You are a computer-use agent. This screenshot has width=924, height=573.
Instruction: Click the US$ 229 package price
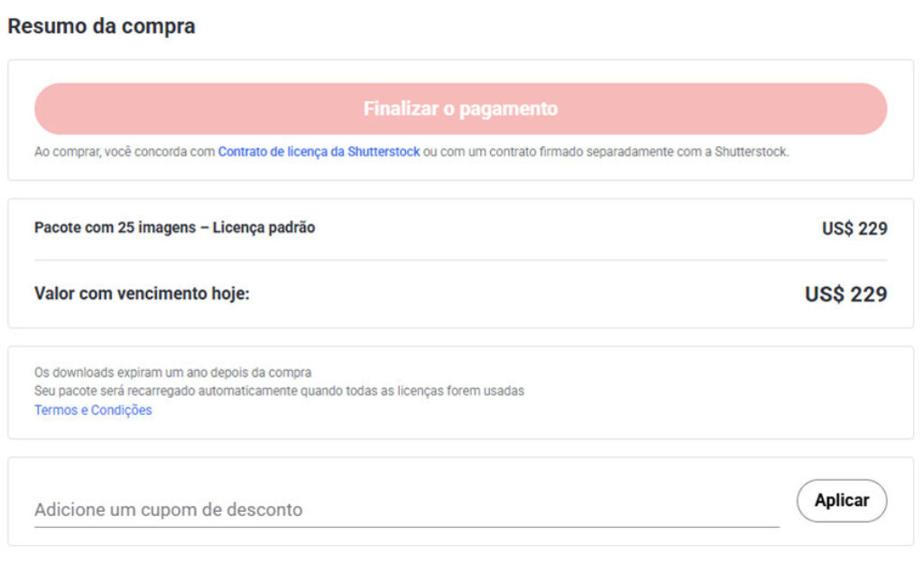click(x=854, y=229)
